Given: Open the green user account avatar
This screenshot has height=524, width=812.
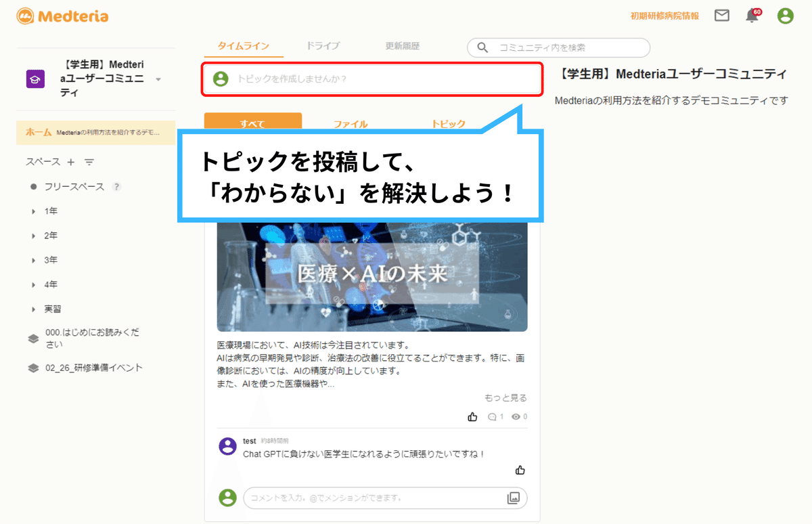Looking at the screenshot, I should pos(785,16).
